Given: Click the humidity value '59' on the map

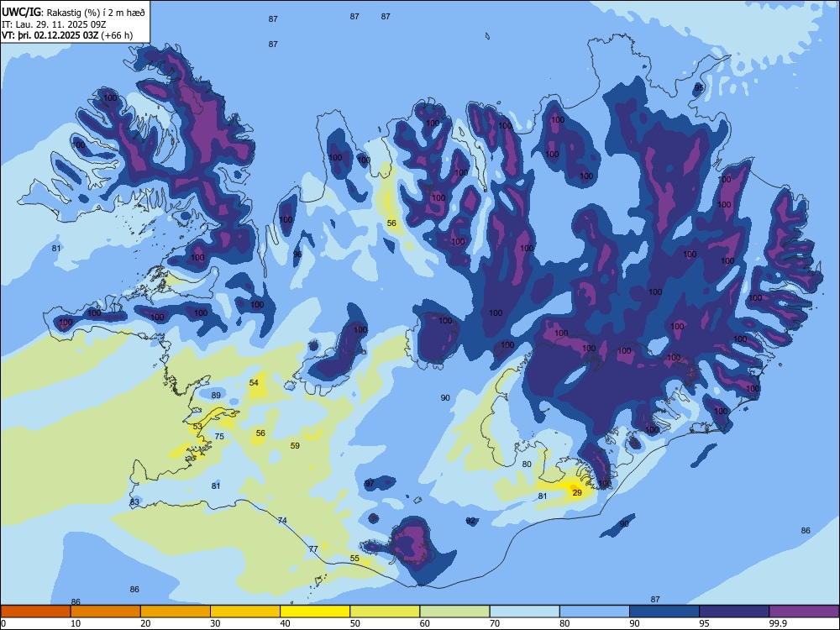Looking at the screenshot, I should [295, 446].
